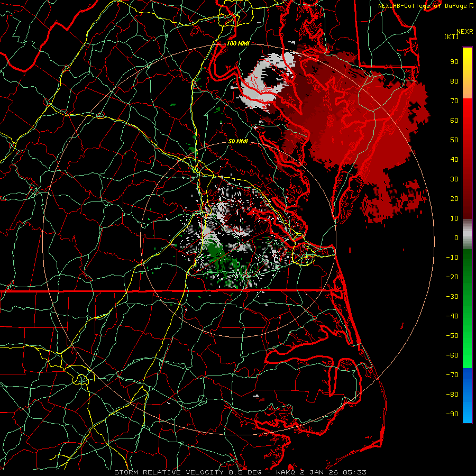This screenshot has height=476, width=476.
Task: Click the white ring-shaped echo north of the radar
Action: pos(263,81)
